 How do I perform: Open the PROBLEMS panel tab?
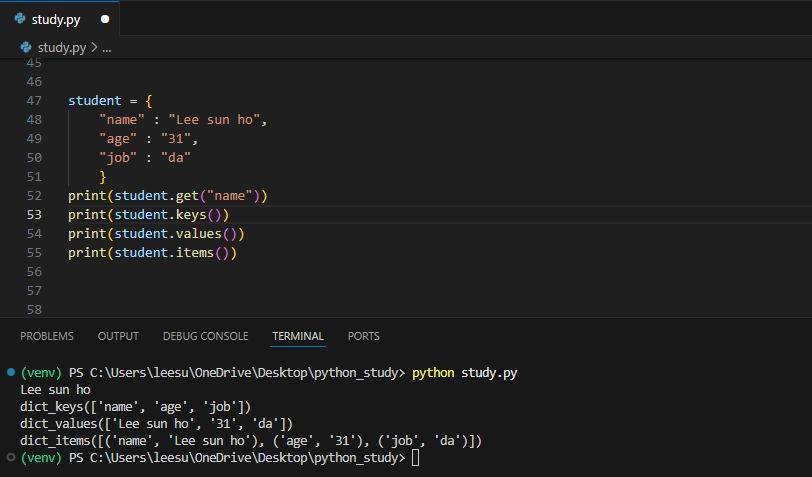click(47, 336)
